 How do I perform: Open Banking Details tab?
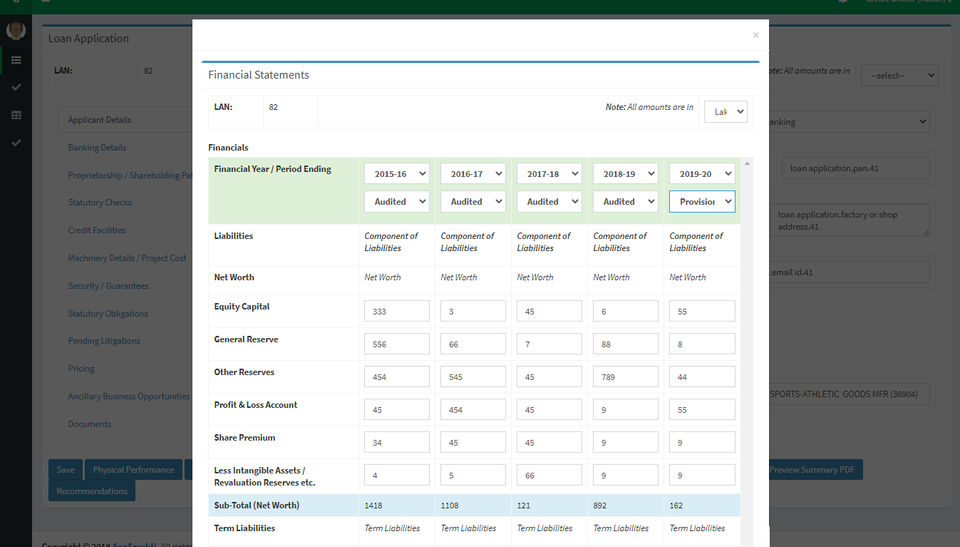point(97,148)
